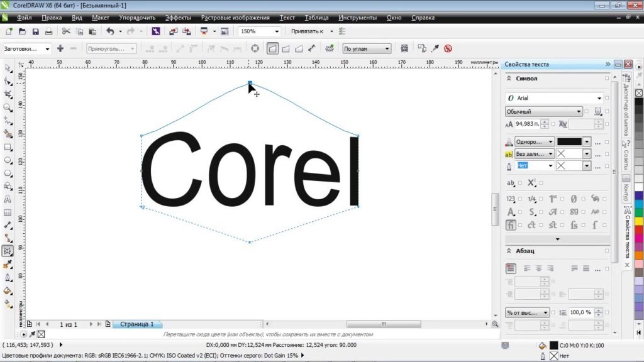Click the Print icon
Screen dimensions: 644x362
pos(48,31)
